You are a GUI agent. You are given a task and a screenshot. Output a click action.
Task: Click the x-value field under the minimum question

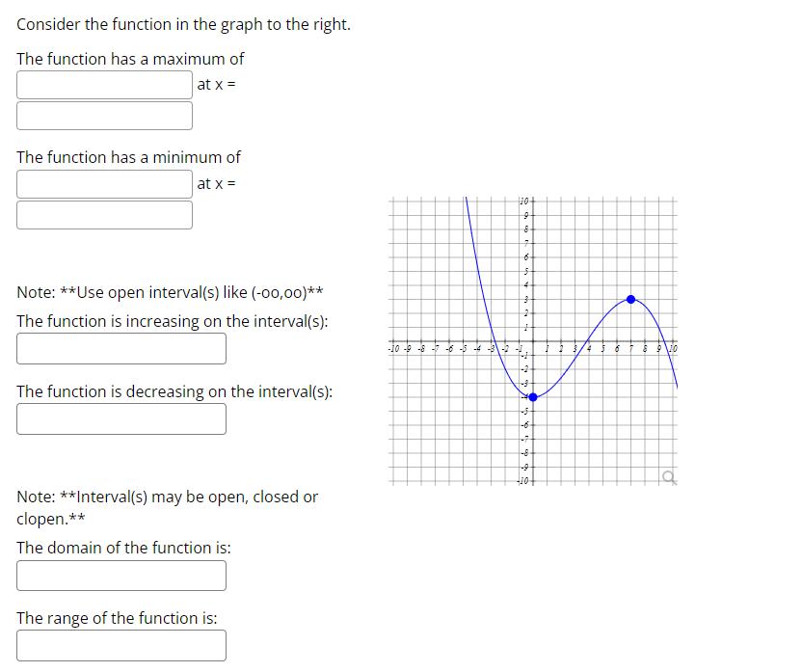pyautogui.click(x=104, y=214)
